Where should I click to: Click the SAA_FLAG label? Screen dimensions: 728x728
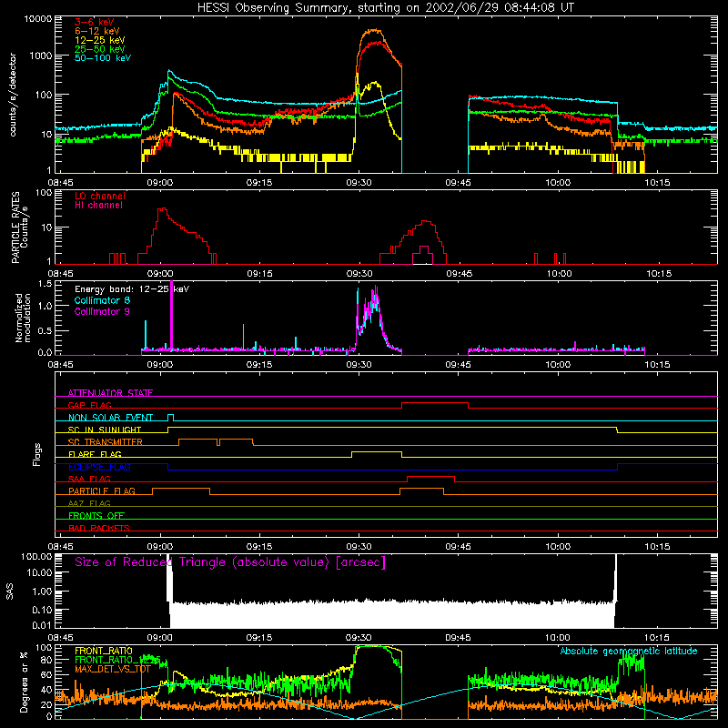pos(89,479)
